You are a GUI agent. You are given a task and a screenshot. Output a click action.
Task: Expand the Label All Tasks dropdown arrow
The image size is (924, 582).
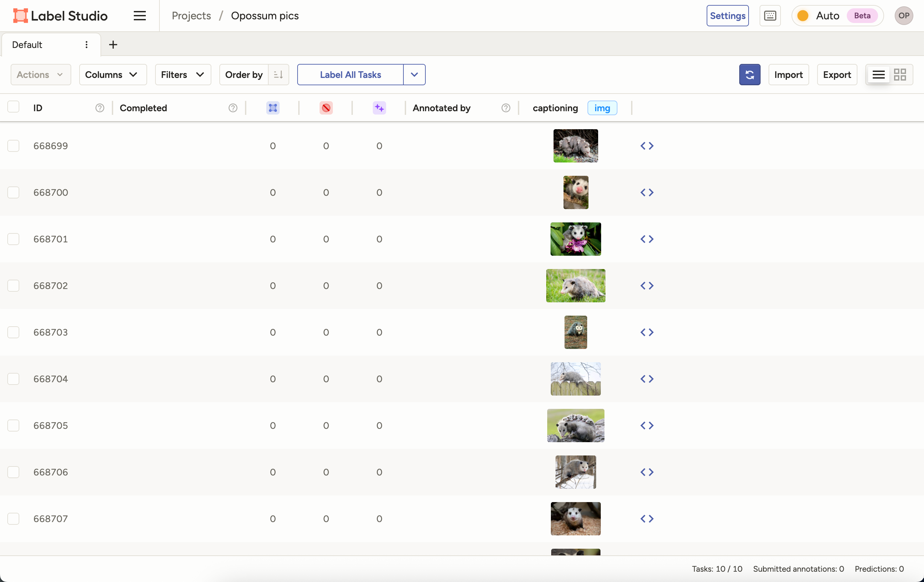click(x=414, y=75)
